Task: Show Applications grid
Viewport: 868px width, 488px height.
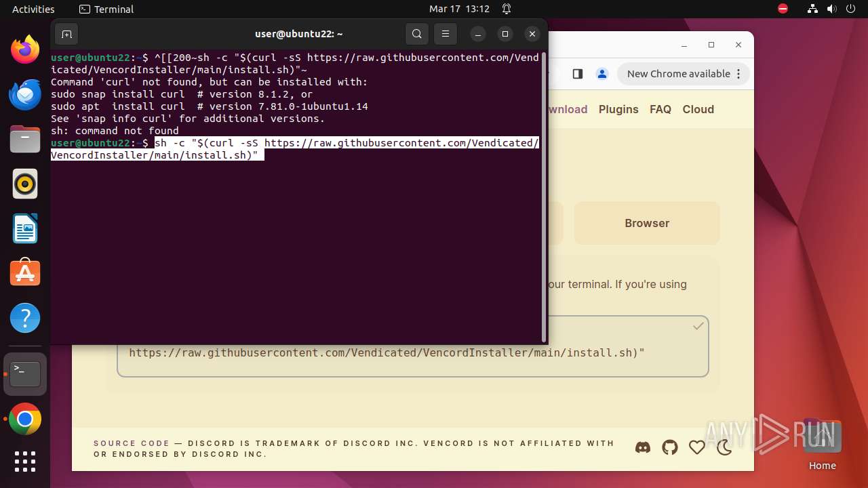Action: [x=25, y=462]
